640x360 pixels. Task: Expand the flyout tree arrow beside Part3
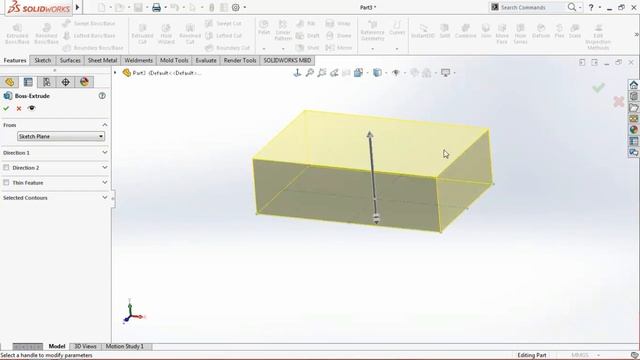[x=115, y=73]
